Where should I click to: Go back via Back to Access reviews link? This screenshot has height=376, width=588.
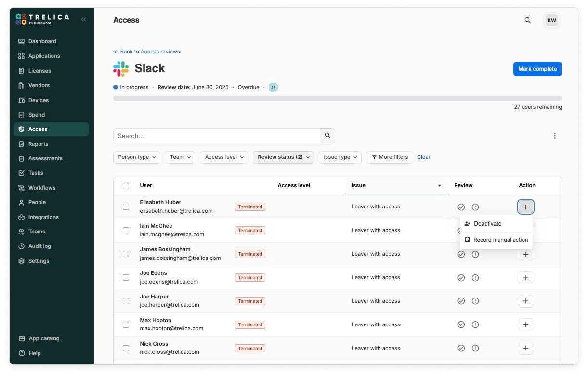(146, 52)
